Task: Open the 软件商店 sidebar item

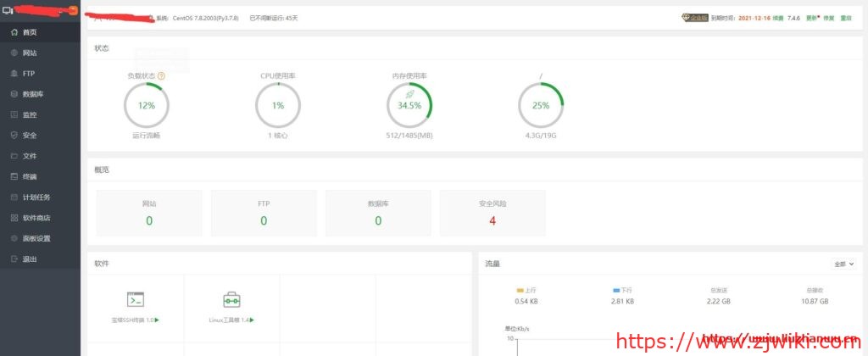Action: [x=36, y=218]
